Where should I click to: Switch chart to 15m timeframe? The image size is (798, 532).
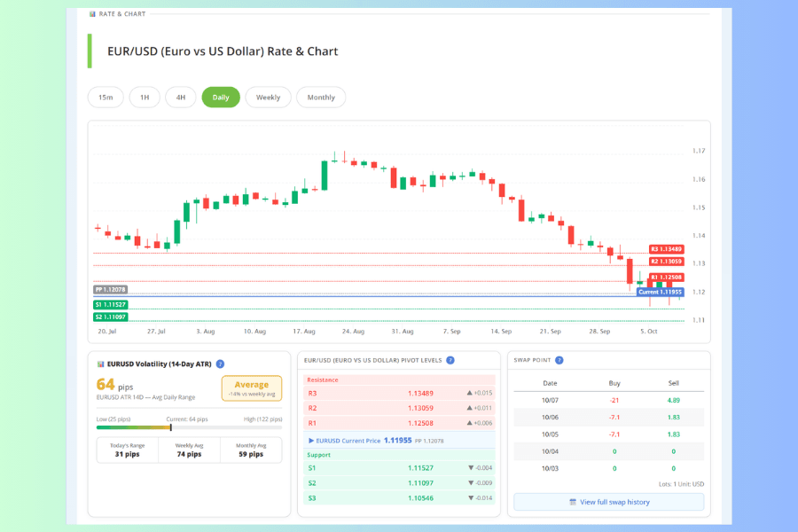pyautogui.click(x=106, y=98)
